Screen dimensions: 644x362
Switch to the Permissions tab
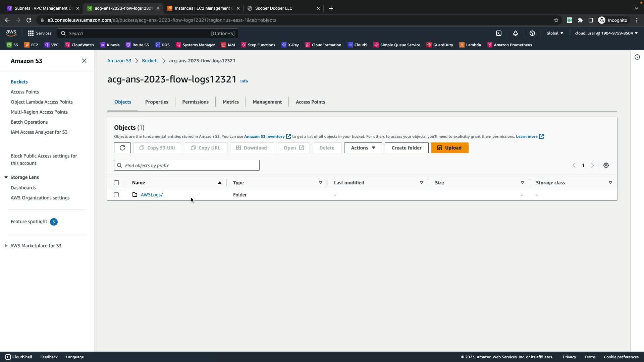195,102
